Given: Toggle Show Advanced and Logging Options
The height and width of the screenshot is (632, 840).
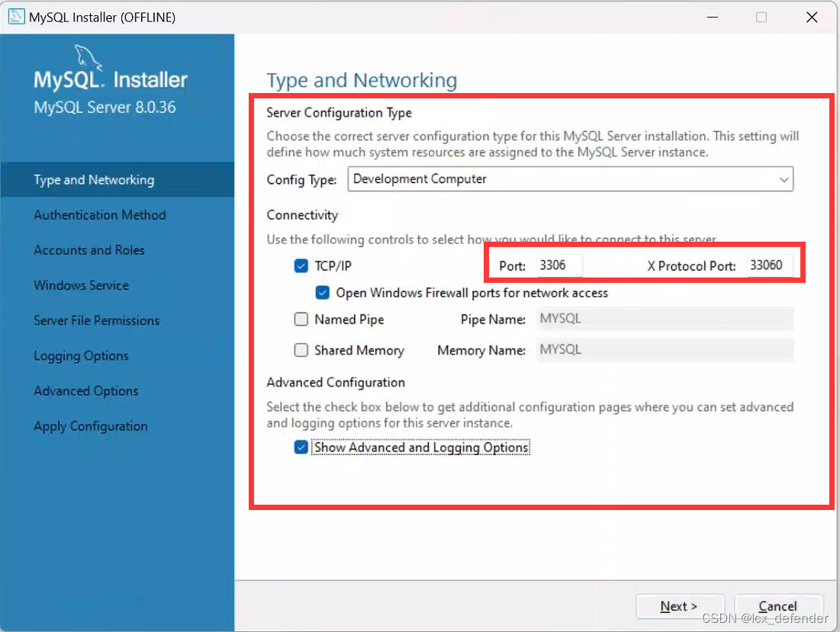Looking at the screenshot, I should [x=301, y=447].
